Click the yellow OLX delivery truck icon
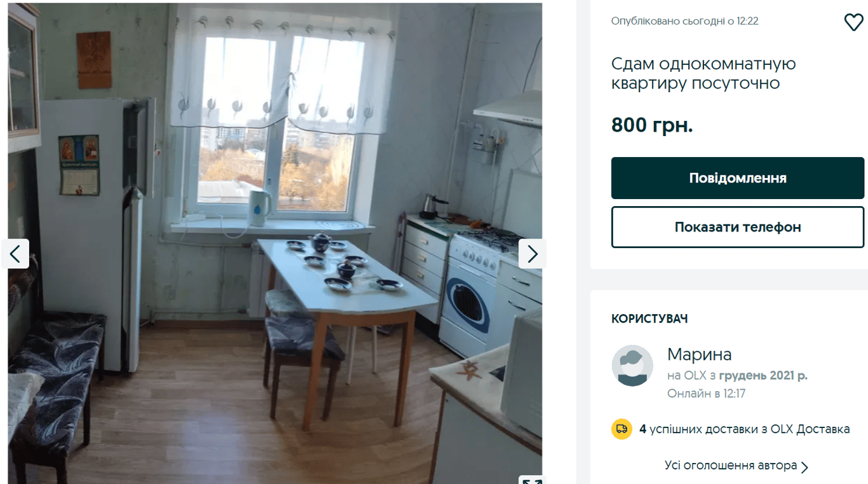This screenshot has width=868, height=484. tap(621, 429)
